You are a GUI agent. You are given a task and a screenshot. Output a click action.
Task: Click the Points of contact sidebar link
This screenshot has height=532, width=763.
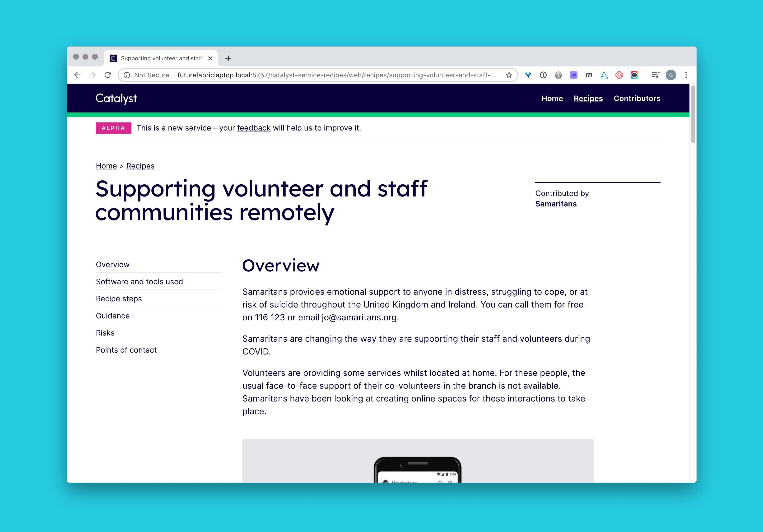click(x=126, y=350)
